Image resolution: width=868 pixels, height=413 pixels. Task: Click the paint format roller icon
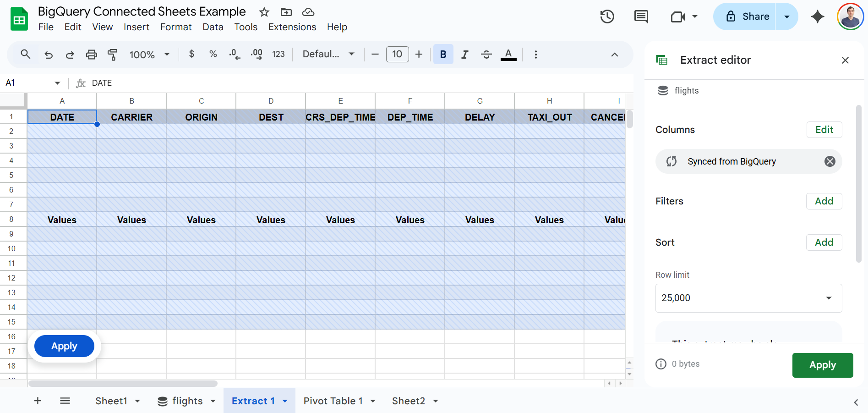(112, 55)
